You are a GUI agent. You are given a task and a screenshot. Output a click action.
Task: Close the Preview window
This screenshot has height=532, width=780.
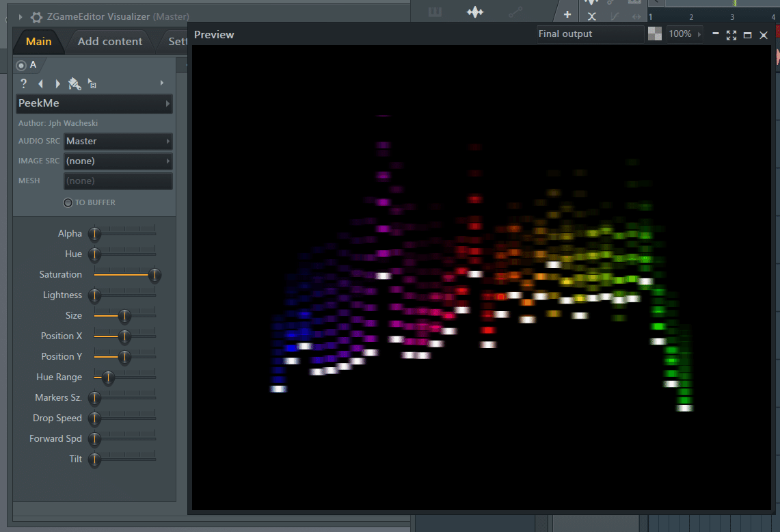pyautogui.click(x=764, y=35)
